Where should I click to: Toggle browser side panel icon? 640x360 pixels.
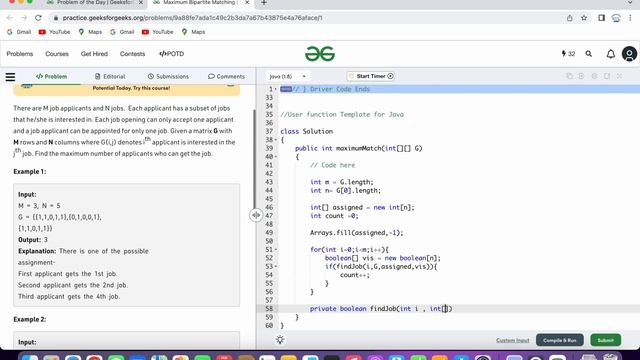point(601,18)
